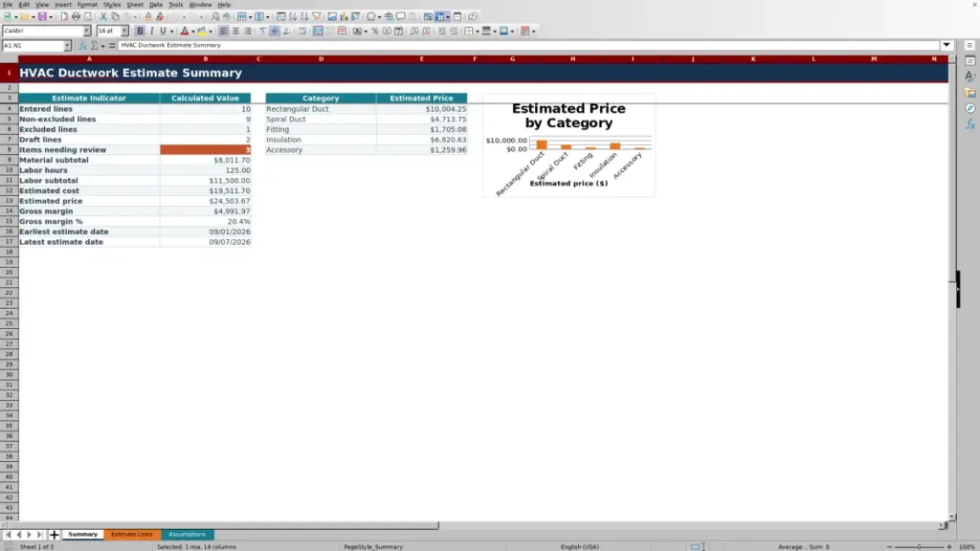Save the document with the Save icon
The width and height of the screenshot is (980, 551).
(42, 17)
